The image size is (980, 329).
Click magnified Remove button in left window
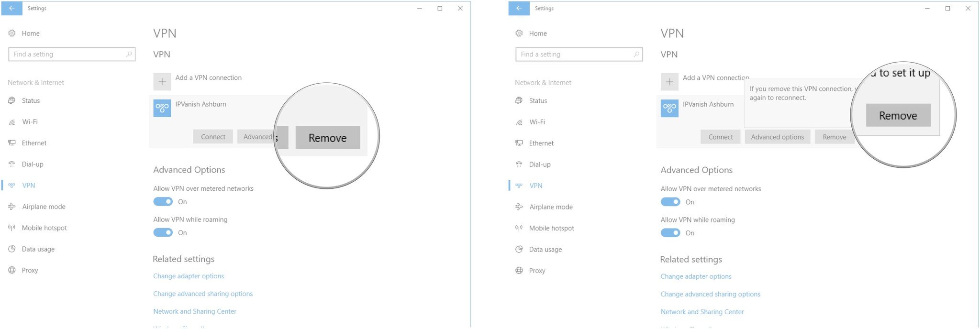[328, 138]
